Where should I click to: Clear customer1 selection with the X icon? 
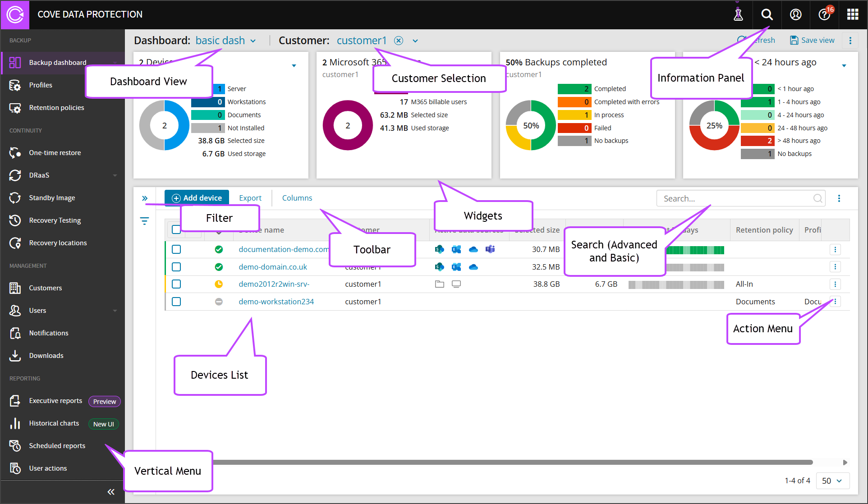click(399, 41)
